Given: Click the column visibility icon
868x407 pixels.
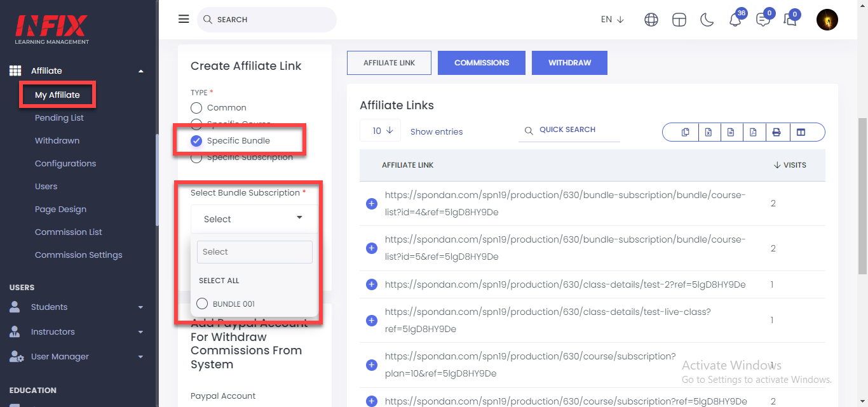Looking at the screenshot, I should (801, 132).
